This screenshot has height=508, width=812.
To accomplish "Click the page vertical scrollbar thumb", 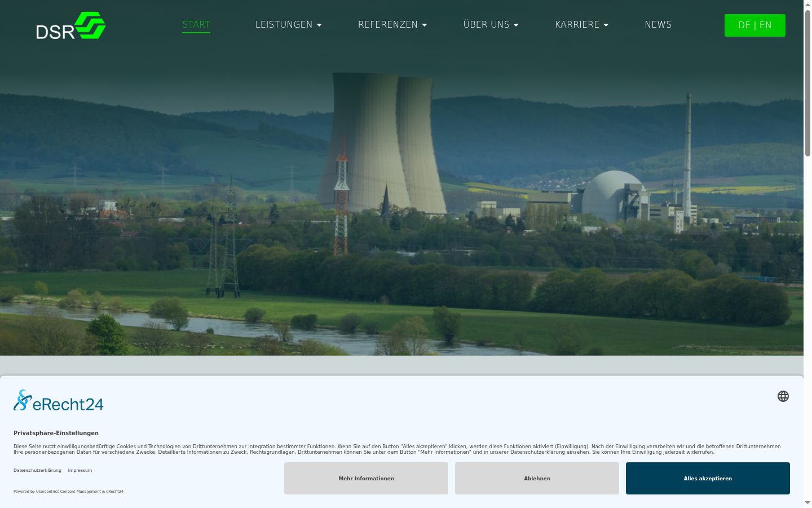I will (807, 83).
